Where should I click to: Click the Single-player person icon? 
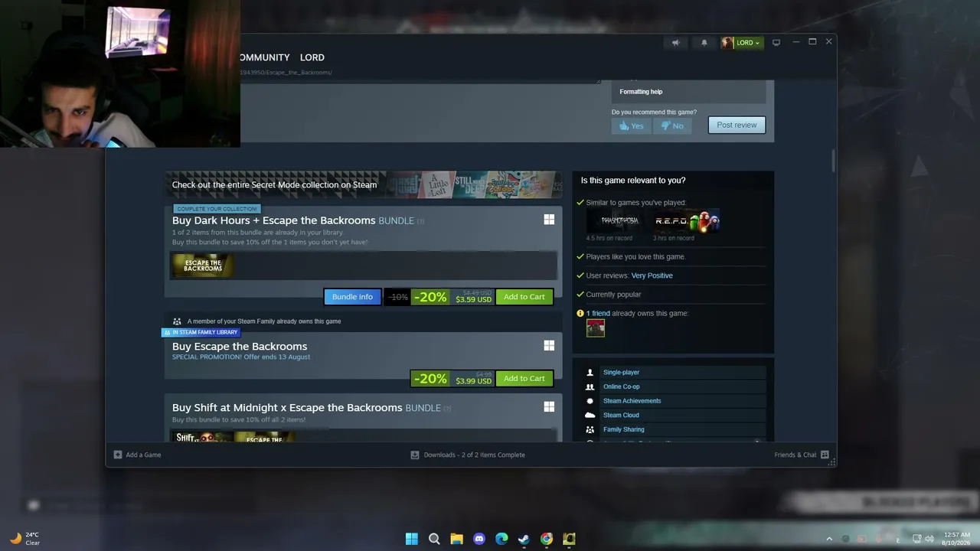pos(590,373)
